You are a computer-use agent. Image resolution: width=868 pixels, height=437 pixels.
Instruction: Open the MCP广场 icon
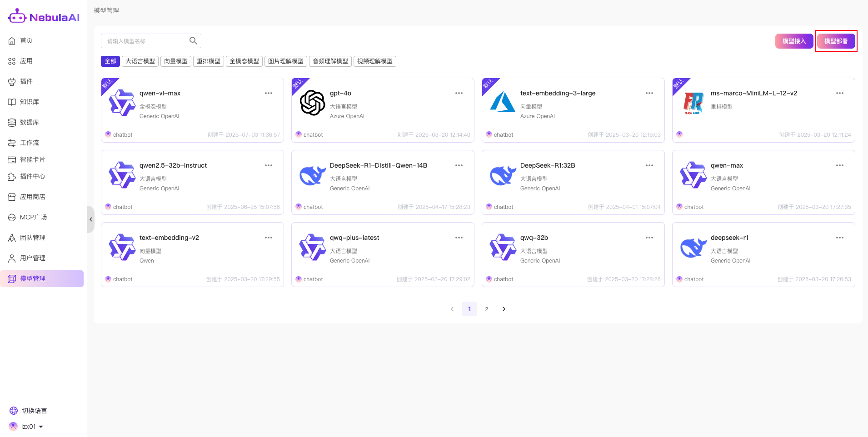click(12, 218)
